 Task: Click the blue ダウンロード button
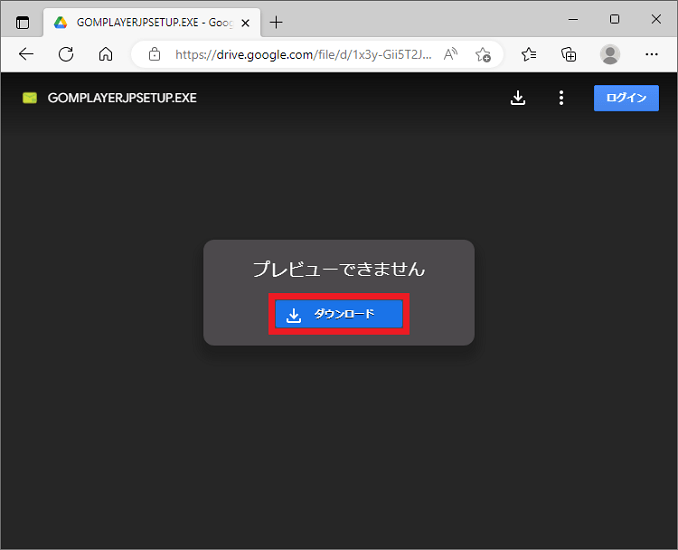pyautogui.click(x=339, y=314)
